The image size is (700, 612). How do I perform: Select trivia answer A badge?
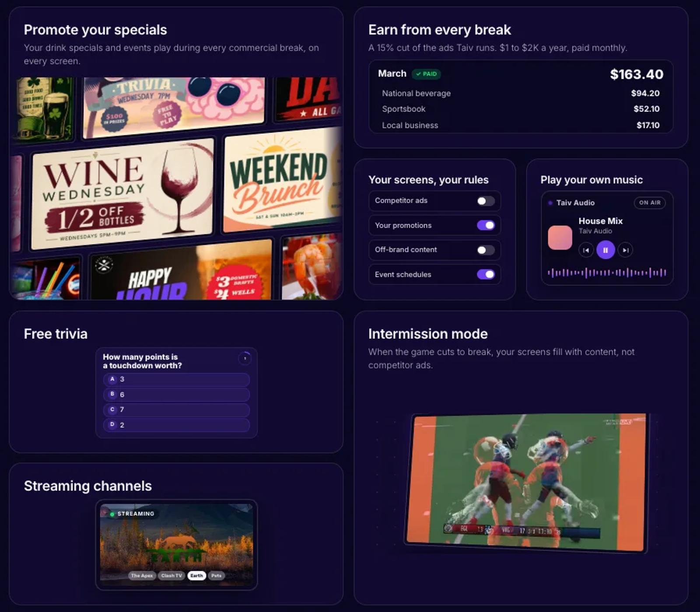[x=112, y=379]
